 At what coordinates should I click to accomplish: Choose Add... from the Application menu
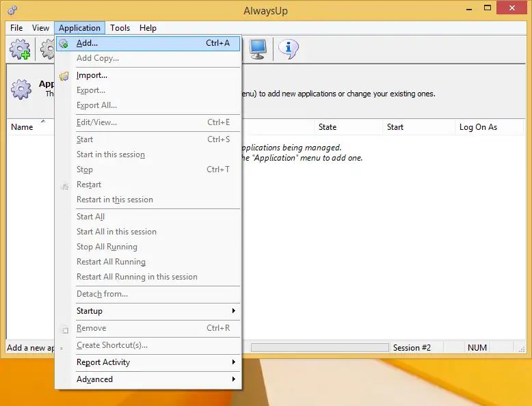coord(148,44)
